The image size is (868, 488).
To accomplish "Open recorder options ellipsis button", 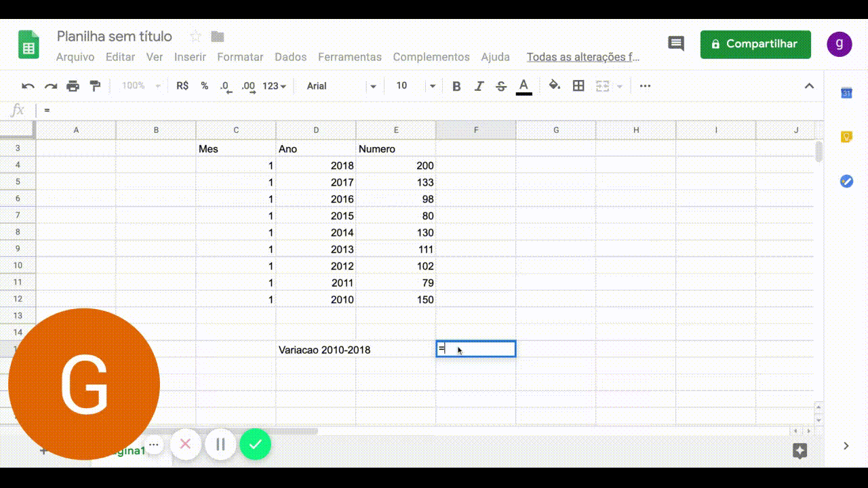I will click(x=154, y=445).
